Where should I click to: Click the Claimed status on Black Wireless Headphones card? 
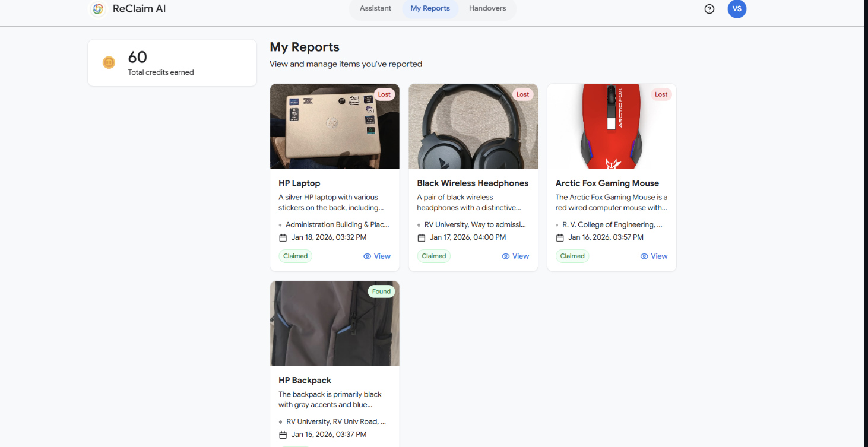click(x=433, y=256)
